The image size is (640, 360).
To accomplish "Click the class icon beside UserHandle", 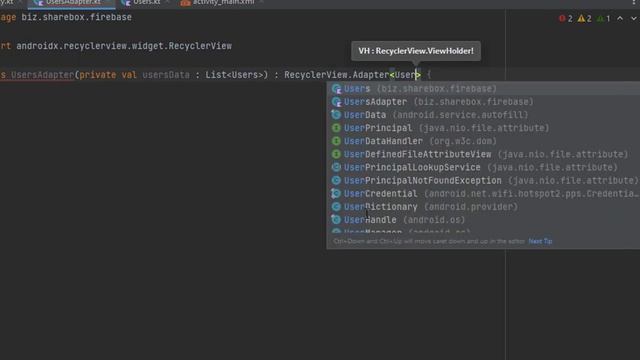I will tap(336, 220).
